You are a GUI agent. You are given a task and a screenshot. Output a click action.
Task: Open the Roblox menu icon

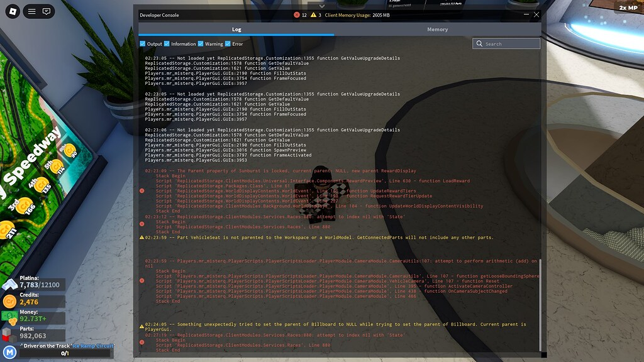click(13, 11)
